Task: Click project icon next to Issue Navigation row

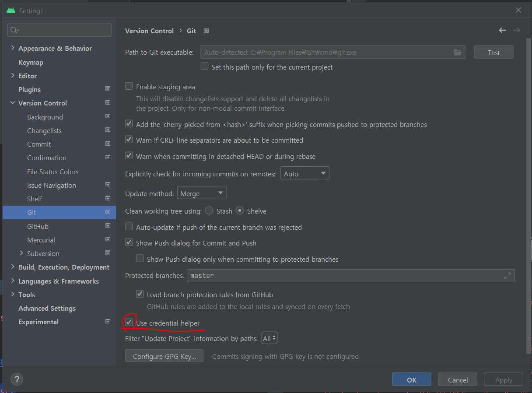Action: (x=108, y=185)
